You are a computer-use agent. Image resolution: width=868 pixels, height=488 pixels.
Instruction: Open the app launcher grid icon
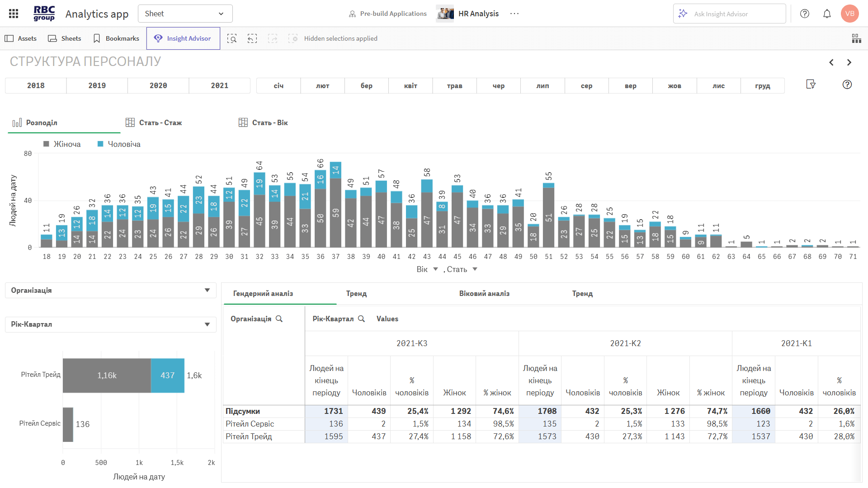pyautogui.click(x=14, y=14)
